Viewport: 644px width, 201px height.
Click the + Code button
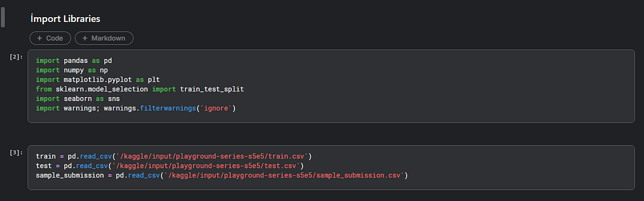[50, 38]
